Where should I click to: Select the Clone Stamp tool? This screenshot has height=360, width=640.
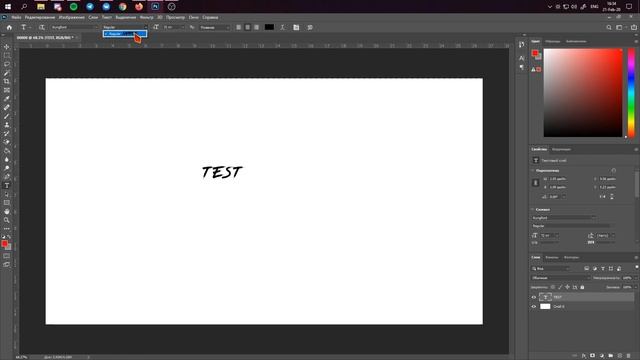click(7, 125)
